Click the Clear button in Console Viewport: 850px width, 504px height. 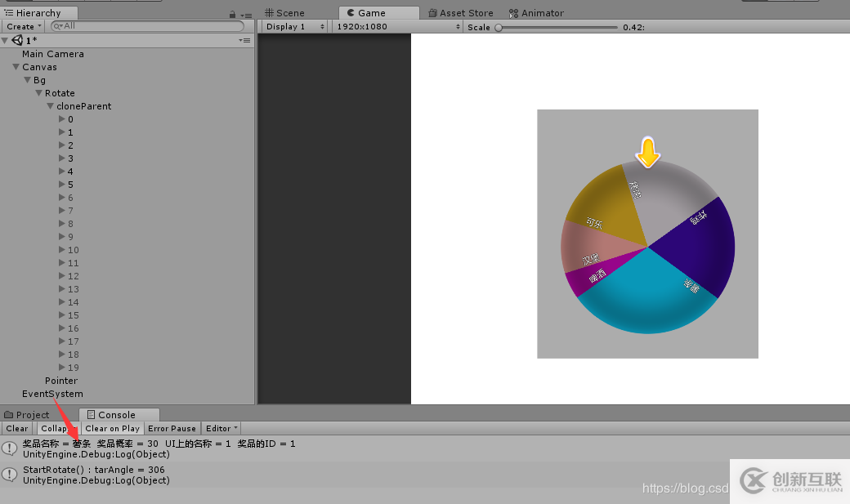click(17, 428)
